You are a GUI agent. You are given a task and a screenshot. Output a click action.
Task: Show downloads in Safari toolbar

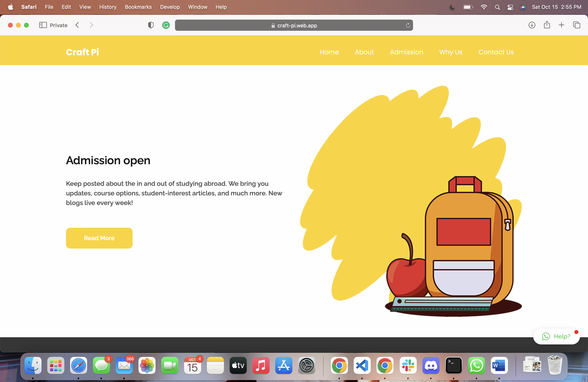coord(532,25)
